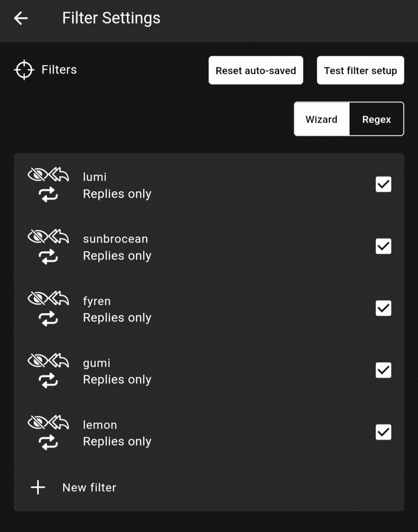Click the repost icon on lemon filter
Screen dimensions: 418x532
tap(48, 442)
